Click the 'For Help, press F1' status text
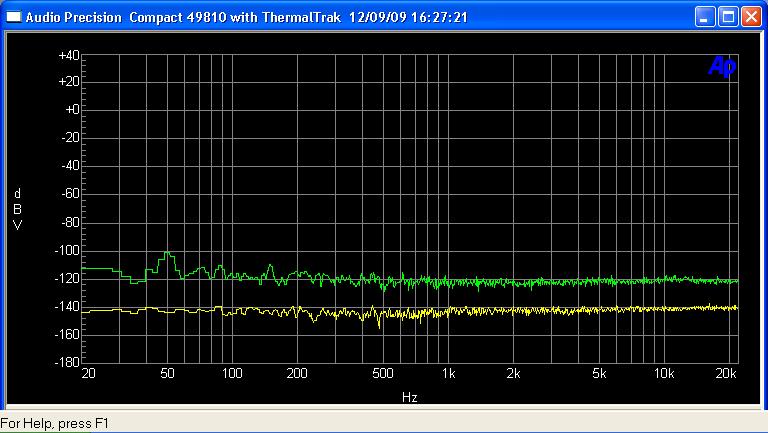 coord(54,423)
